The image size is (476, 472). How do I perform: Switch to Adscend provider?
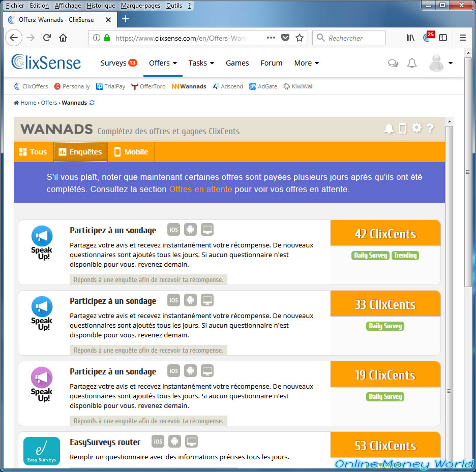(x=228, y=86)
